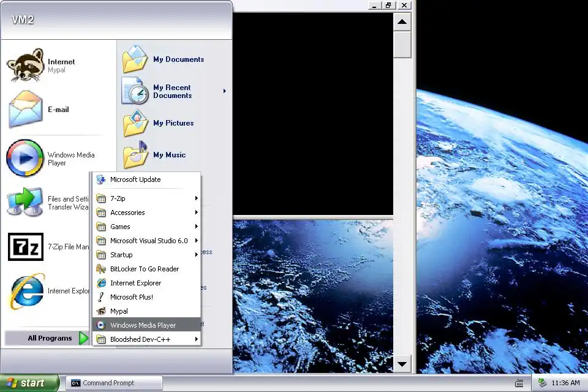Expand Microsoft Visual Studio 6.0 submenu arrow
The height and width of the screenshot is (392, 588).
tap(196, 241)
